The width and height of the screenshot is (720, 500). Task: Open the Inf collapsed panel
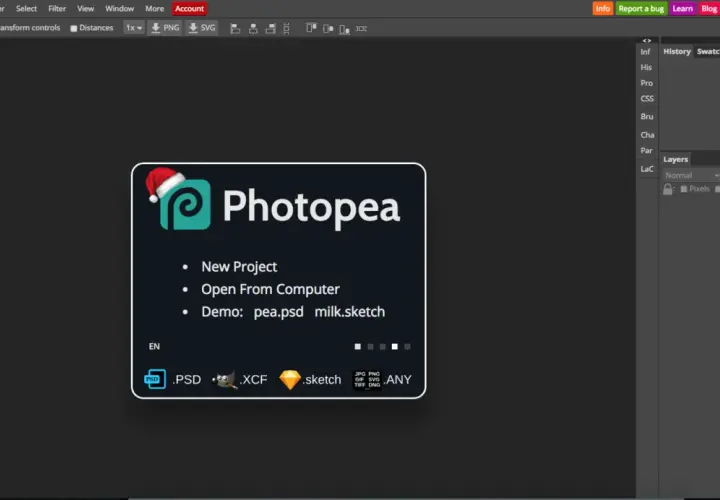pyautogui.click(x=645, y=52)
